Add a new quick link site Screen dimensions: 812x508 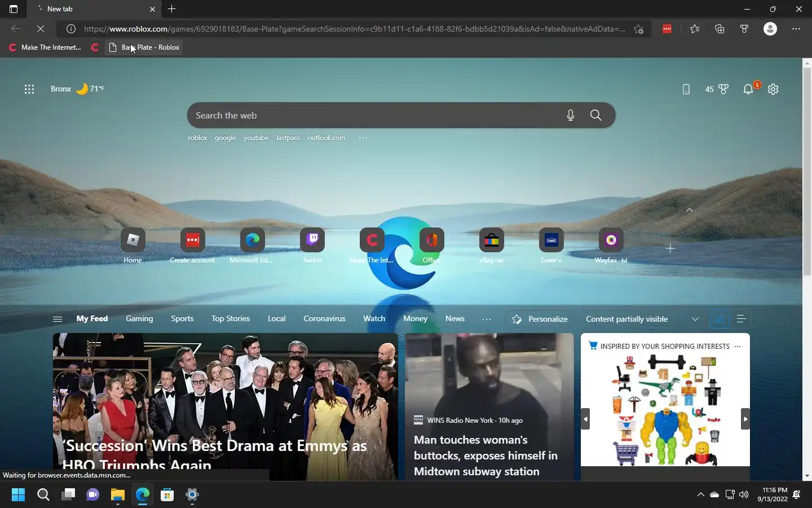coord(670,248)
